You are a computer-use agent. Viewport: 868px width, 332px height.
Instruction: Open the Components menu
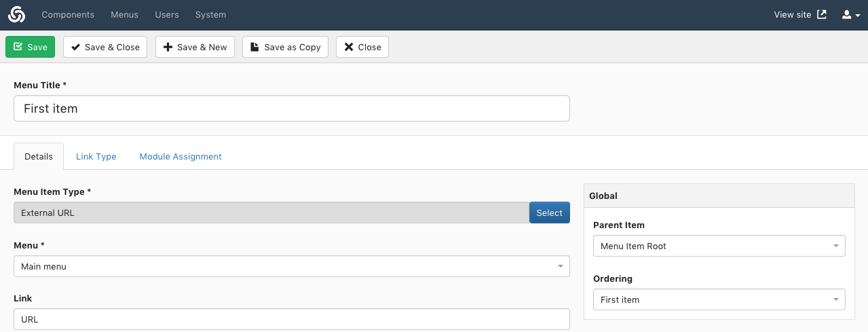coord(68,14)
